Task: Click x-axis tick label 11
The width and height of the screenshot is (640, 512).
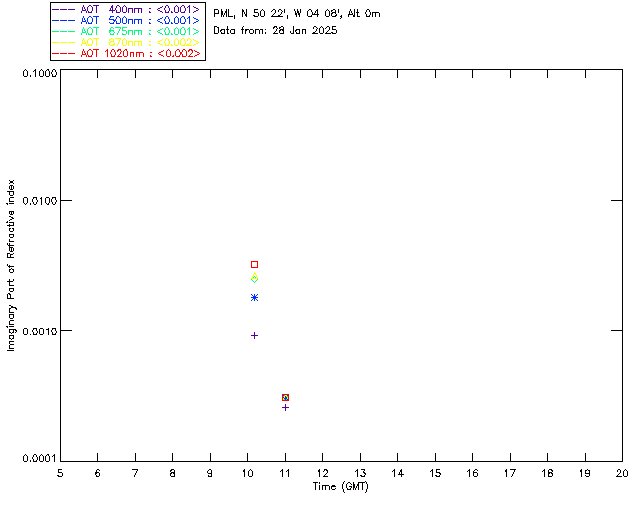Action: [x=285, y=473]
